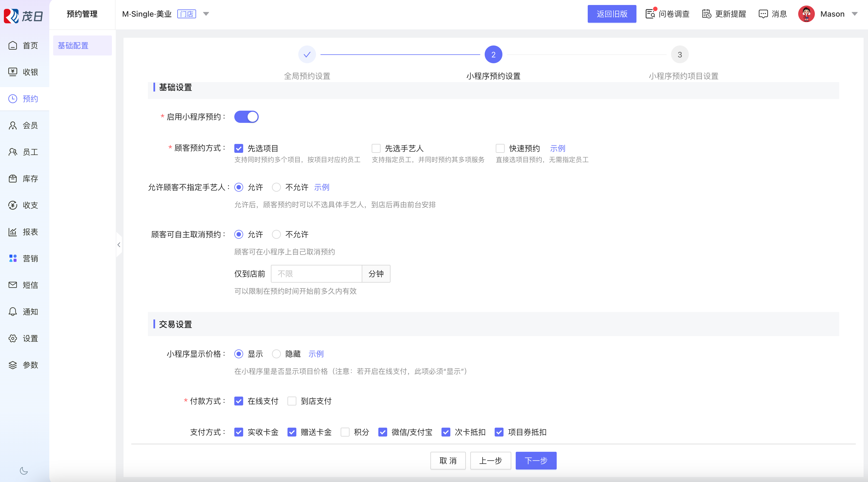Image resolution: width=868 pixels, height=482 pixels.
Task: Click the 会员 member icon
Action: (12, 125)
